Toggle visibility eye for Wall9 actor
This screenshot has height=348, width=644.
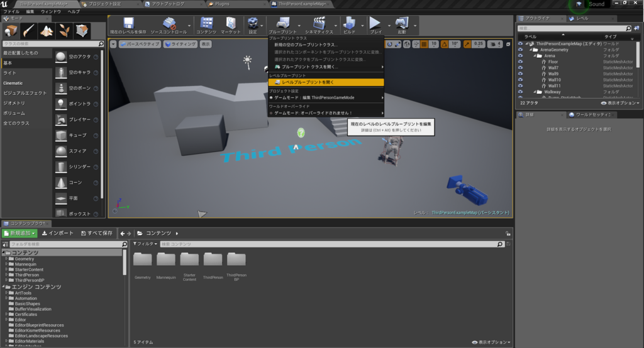coord(520,74)
